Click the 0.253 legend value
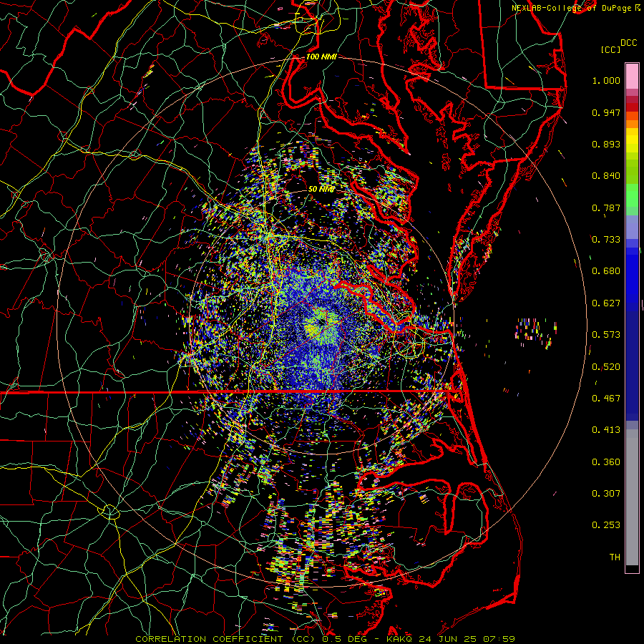Screen dimensions: 644x644 (x=606, y=525)
